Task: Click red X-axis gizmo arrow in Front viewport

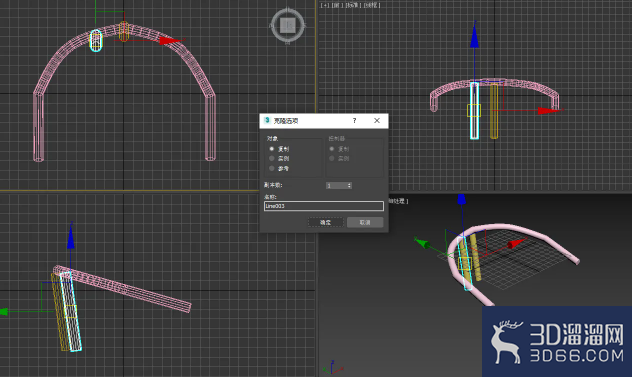Action: 548,110
